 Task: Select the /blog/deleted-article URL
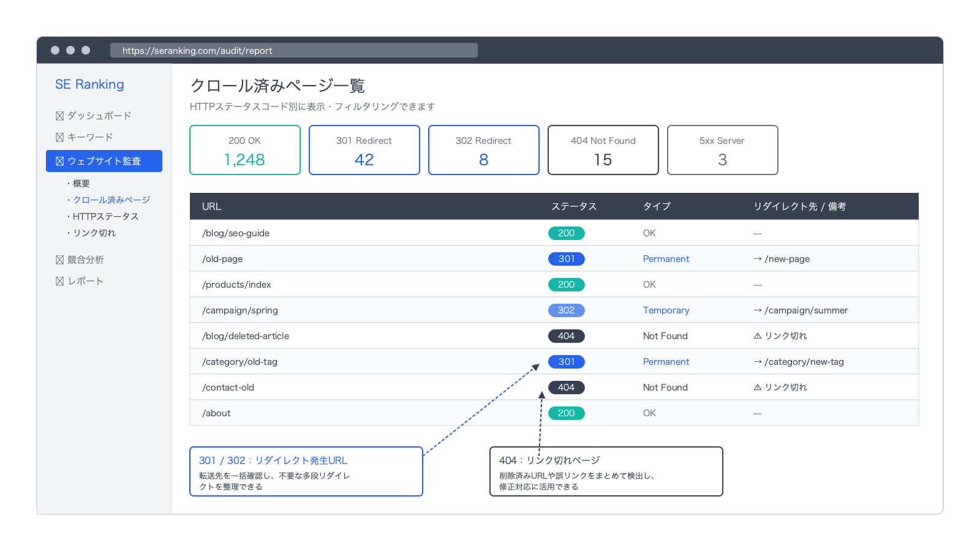246,336
